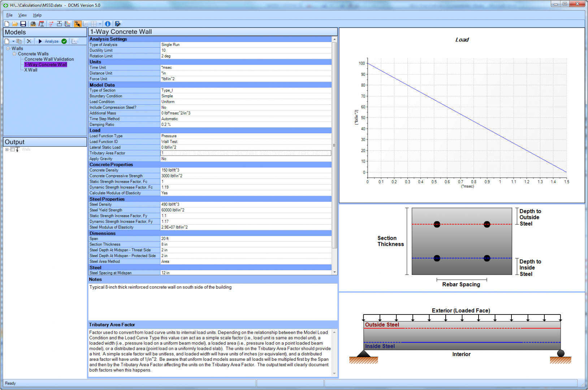Click the I-beam section properties icon
588x390 pixels.
[x=42, y=23]
